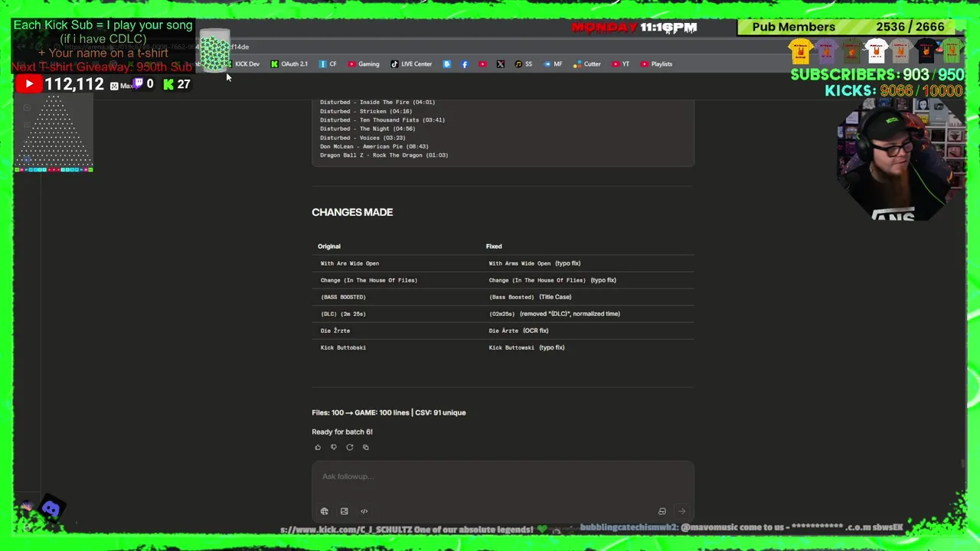This screenshot has height=551, width=980.
Task: Click the Twitch icon next to 0
Action: tap(139, 84)
